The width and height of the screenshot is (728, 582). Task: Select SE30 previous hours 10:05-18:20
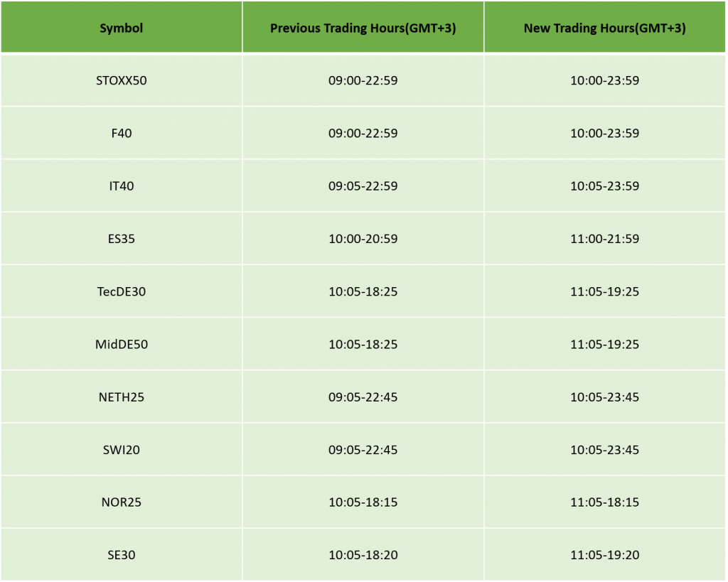click(x=363, y=555)
